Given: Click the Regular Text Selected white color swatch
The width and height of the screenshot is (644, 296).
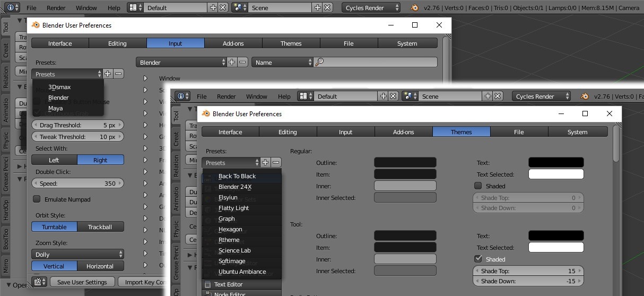Looking at the screenshot, I should tap(556, 175).
